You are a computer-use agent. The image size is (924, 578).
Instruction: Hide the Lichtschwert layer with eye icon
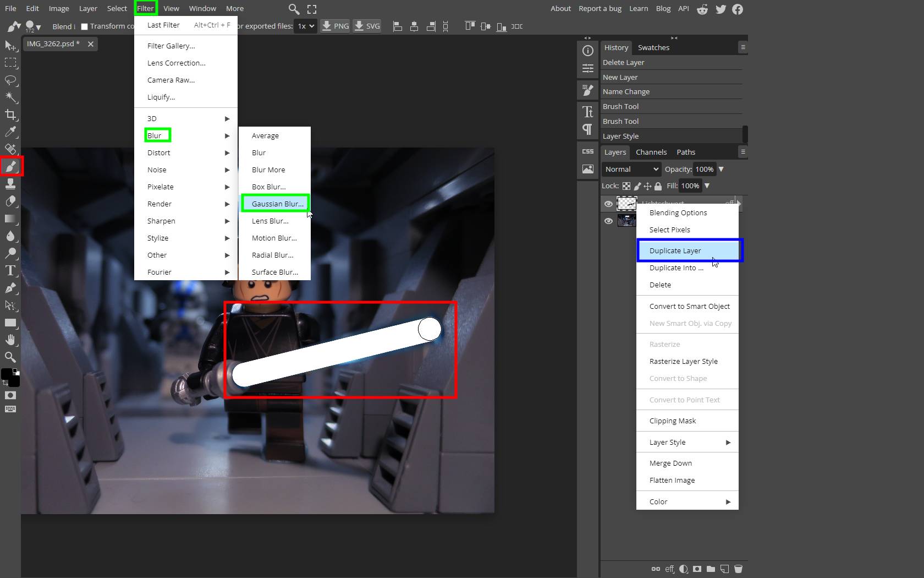[608, 204]
